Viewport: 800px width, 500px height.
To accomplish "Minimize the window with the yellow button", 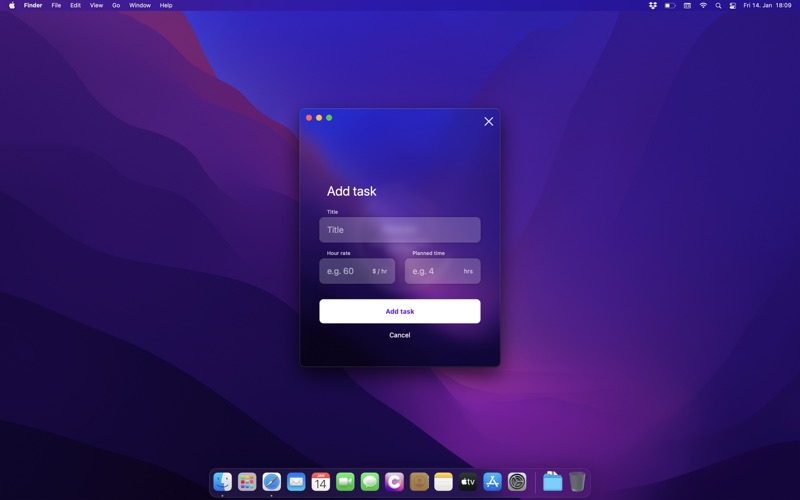I will click(319, 118).
